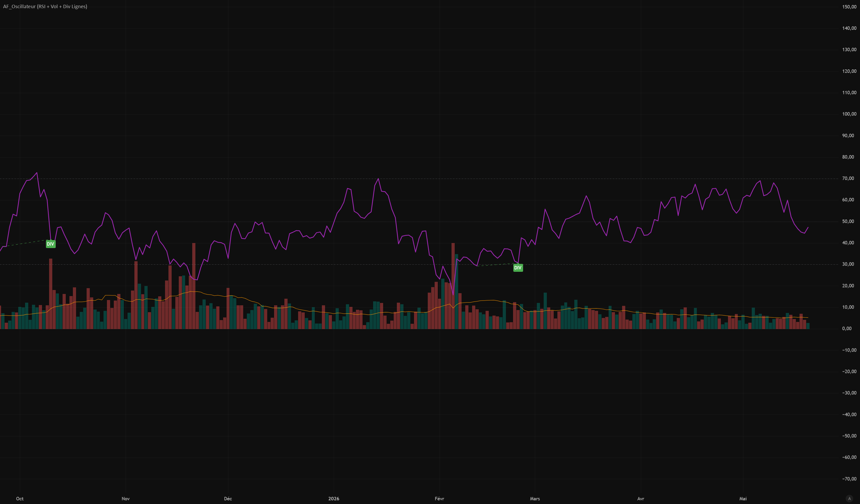Click the 20,00 scale value
Image resolution: width=860 pixels, height=504 pixels.
point(848,286)
